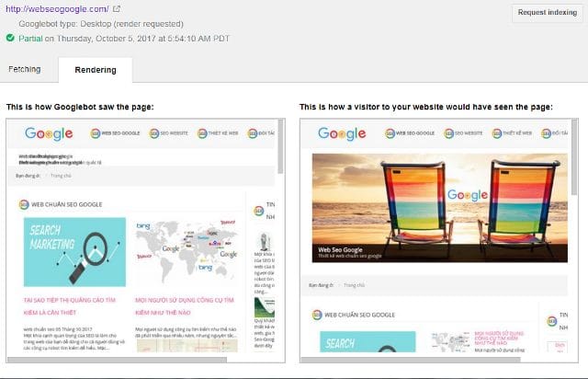Click SEO circle icon beside WEB CHUẨN heading, visitor view

pyautogui.click(x=317, y=315)
